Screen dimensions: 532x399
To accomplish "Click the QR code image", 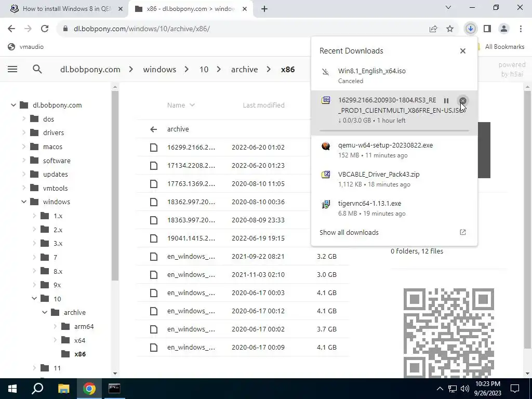I will point(448,332).
